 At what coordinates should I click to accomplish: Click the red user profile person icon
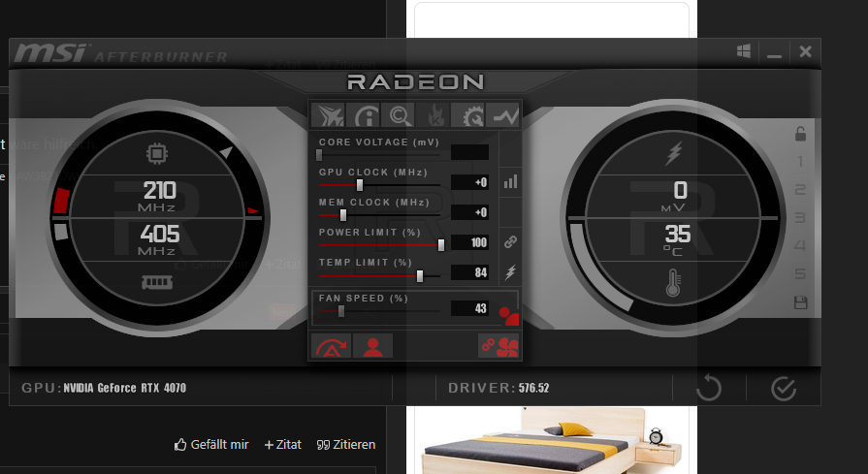coord(372,346)
